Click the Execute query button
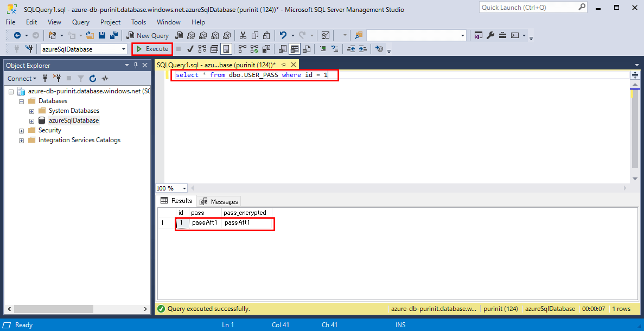The height and width of the screenshot is (331, 644). [152, 49]
